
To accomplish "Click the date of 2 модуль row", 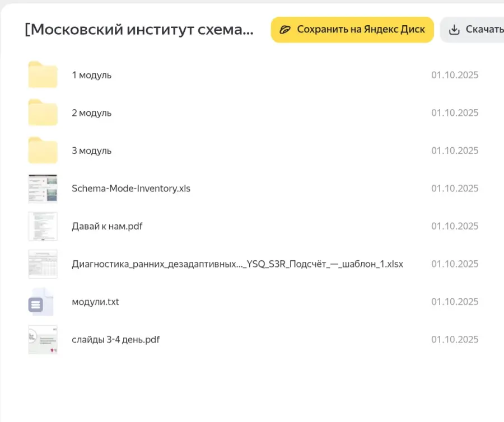I will coord(455,113).
